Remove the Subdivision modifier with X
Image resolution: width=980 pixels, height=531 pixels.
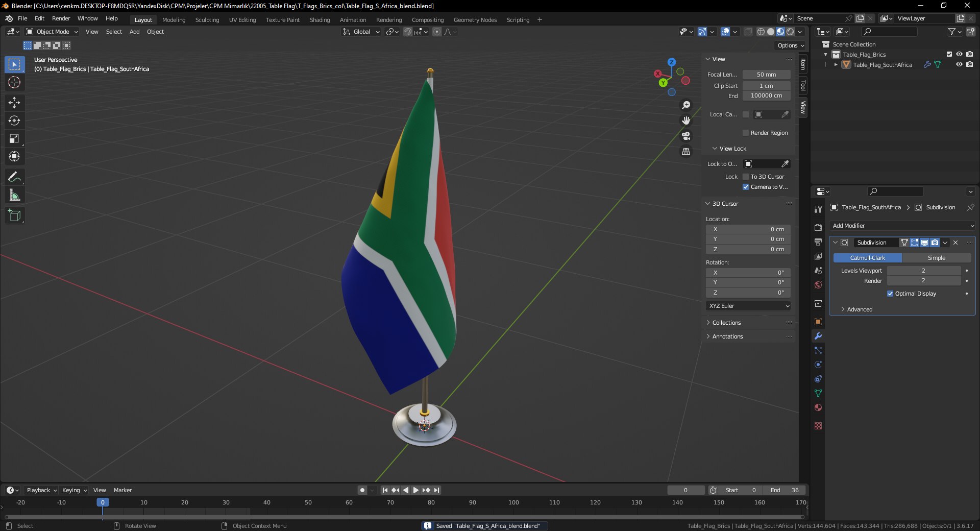click(955, 243)
